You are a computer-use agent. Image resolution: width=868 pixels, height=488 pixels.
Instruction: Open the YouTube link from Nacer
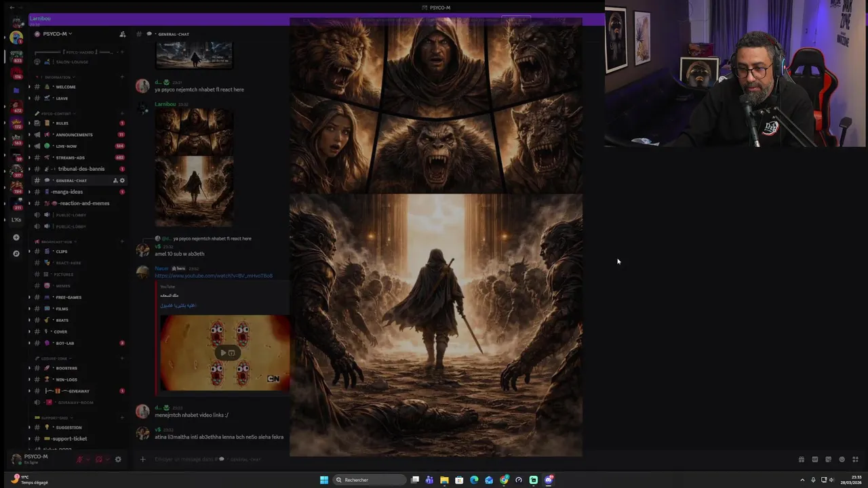pyautogui.click(x=213, y=276)
